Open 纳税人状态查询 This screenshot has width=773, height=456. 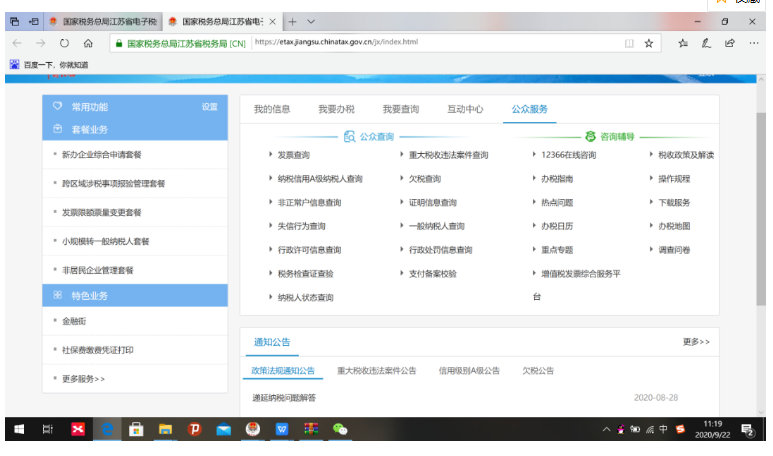click(306, 297)
